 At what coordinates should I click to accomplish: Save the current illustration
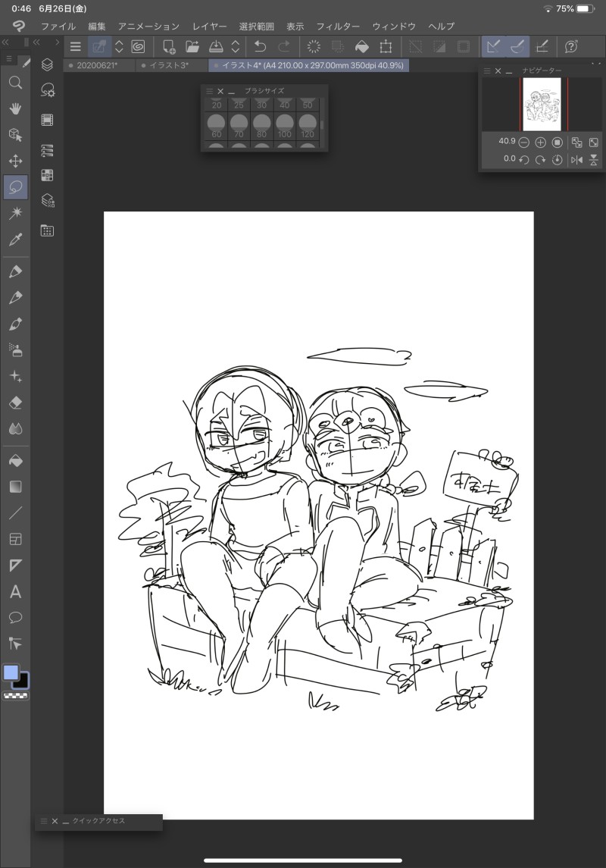click(x=216, y=46)
